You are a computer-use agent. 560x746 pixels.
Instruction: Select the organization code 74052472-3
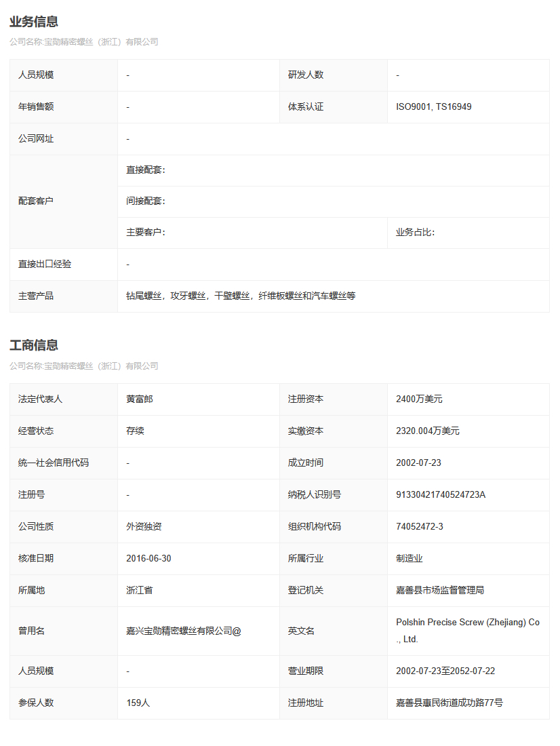(420, 527)
